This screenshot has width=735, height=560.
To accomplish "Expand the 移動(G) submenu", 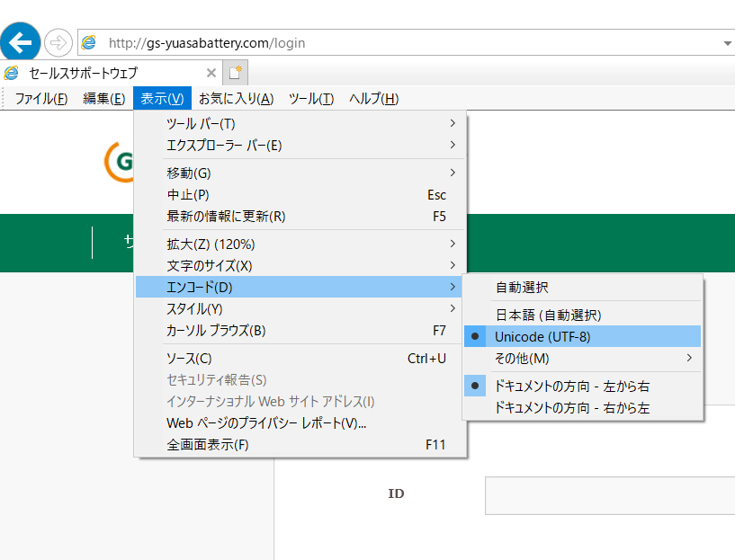I will 300,173.
